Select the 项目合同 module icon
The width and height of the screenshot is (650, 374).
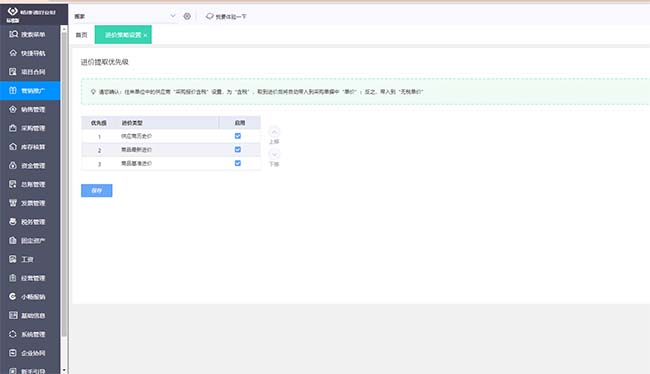coord(13,72)
